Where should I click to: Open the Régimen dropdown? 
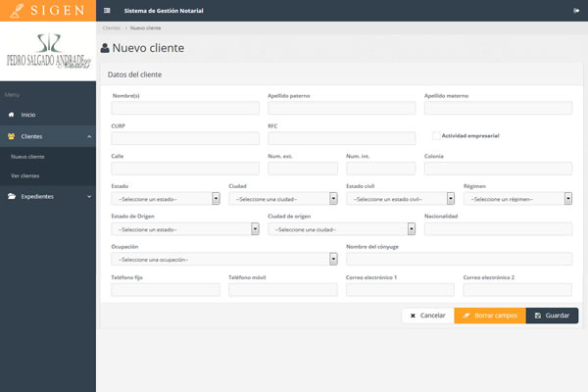pyautogui.click(x=518, y=198)
